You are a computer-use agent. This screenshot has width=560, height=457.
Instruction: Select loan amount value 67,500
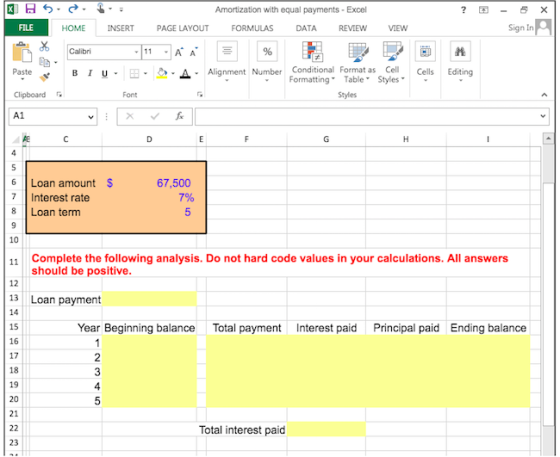[x=174, y=183]
